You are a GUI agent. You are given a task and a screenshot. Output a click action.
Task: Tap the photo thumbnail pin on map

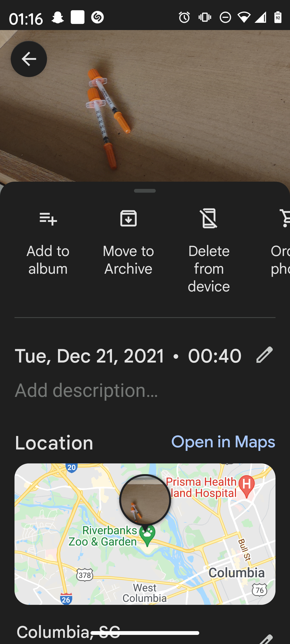[145, 500]
